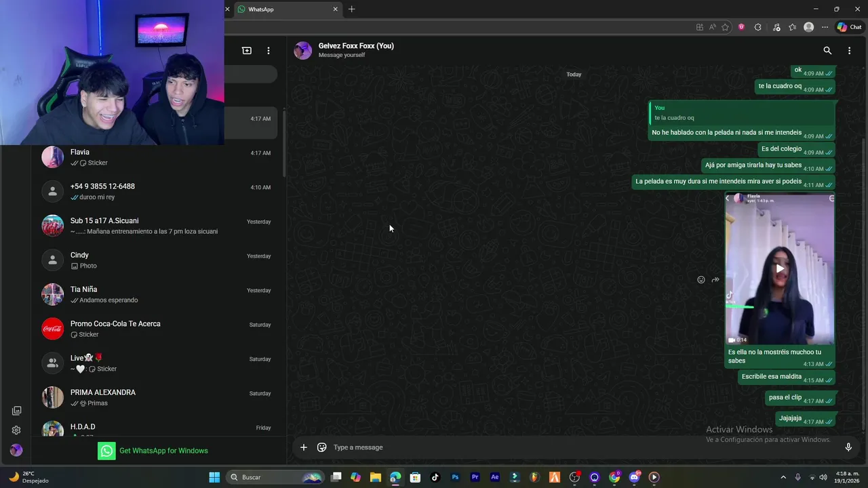Open the media gallery sidebar icon

[x=16, y=411]
